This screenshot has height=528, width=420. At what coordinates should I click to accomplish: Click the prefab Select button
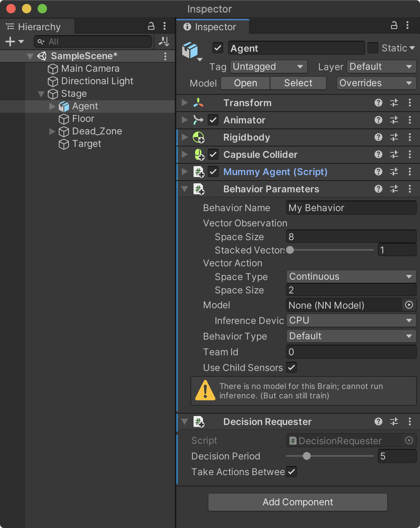[x=298, y=83]
